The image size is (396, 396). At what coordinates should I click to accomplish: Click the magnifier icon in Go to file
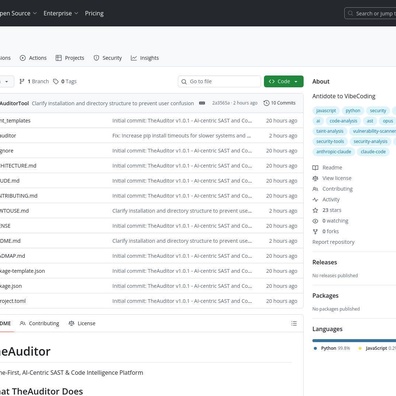(x=184, y=81)
